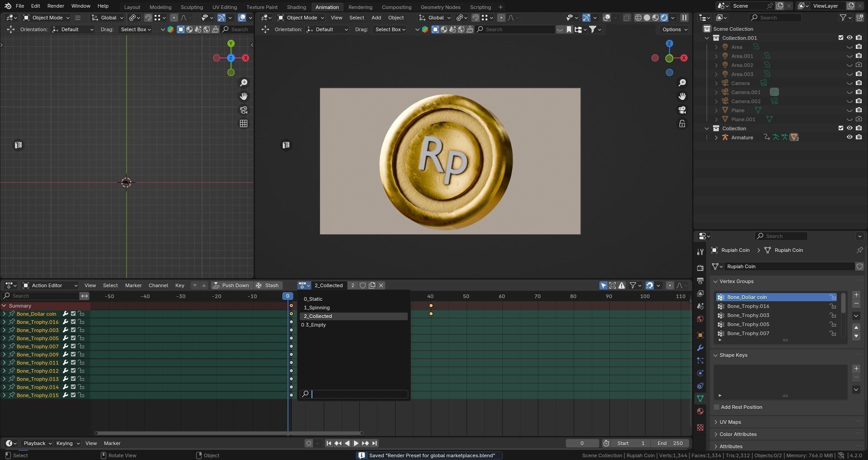Click the action search field in dropdown
Viewport: 868px width, 460px height.
pyautogui.click(x=354, y=394)
